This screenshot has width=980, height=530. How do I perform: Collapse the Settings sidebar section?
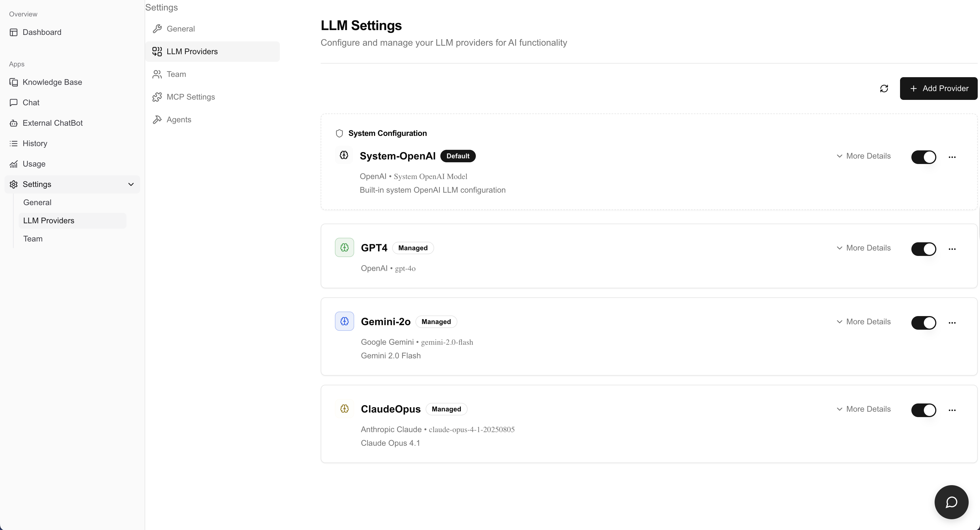131,184
